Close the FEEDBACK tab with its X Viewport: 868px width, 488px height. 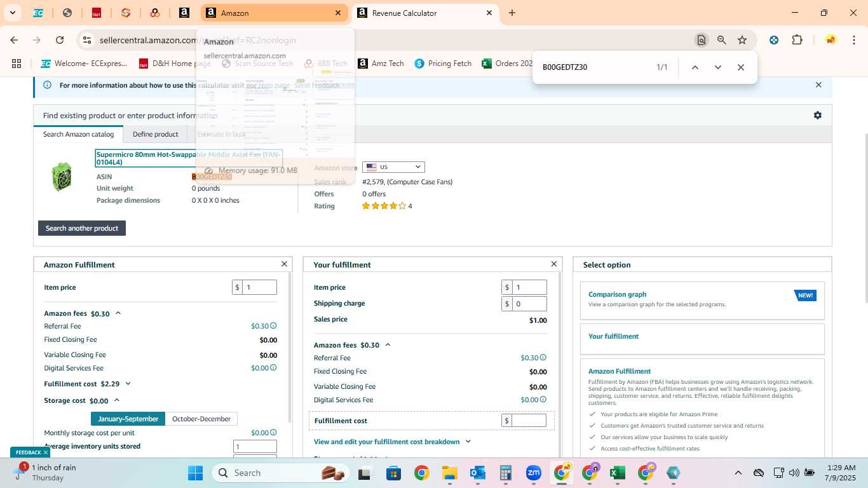coord(46,452)
